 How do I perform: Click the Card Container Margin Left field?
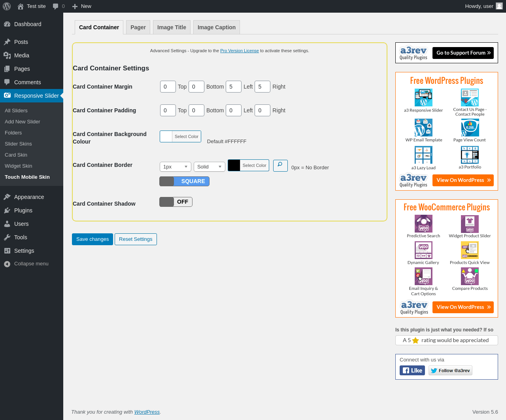(x=233, y=87)
